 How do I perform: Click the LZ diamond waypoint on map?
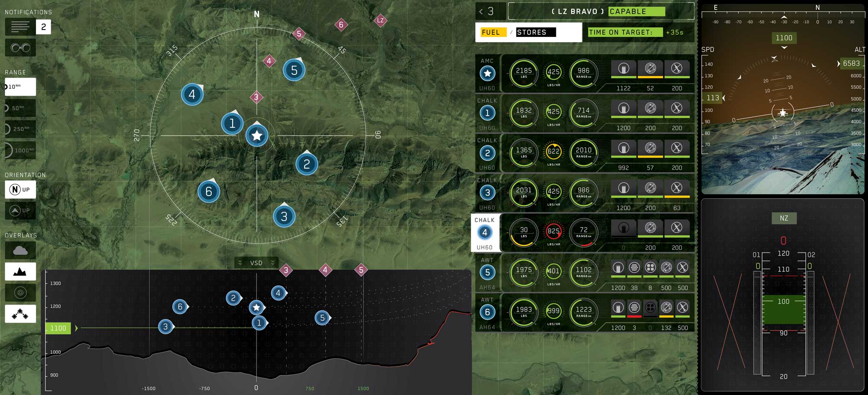[x=380, y=20]
